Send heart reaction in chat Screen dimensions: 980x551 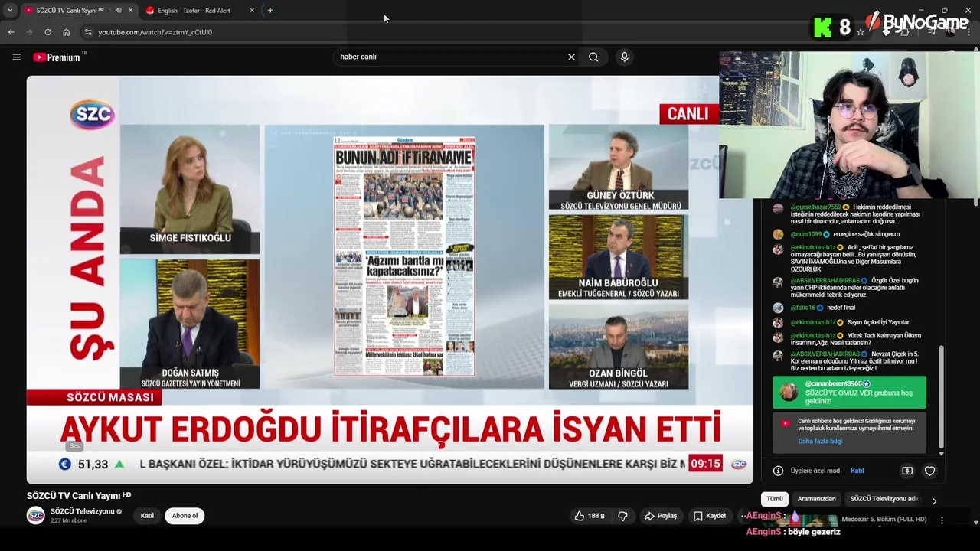929,471
